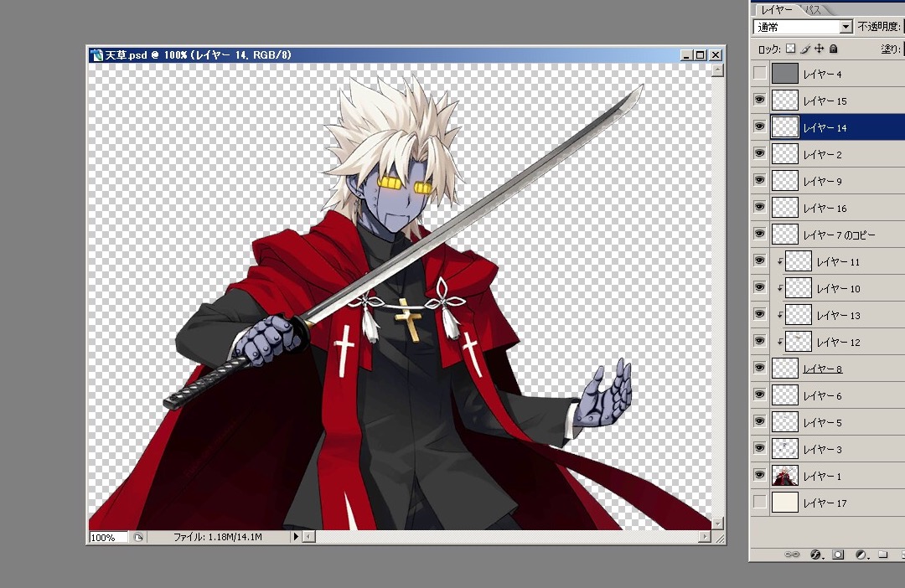Select the レイヤー tab

(776, 9)
